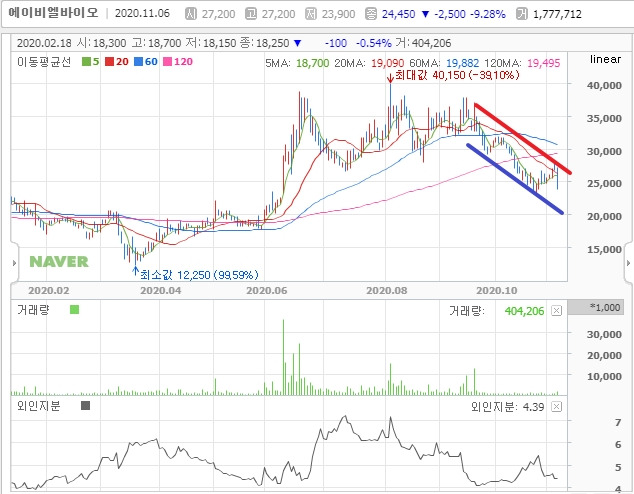Close the 거래량 volume panel
Viewport: 634px width, 494px height.
click(x=557, y=310)
